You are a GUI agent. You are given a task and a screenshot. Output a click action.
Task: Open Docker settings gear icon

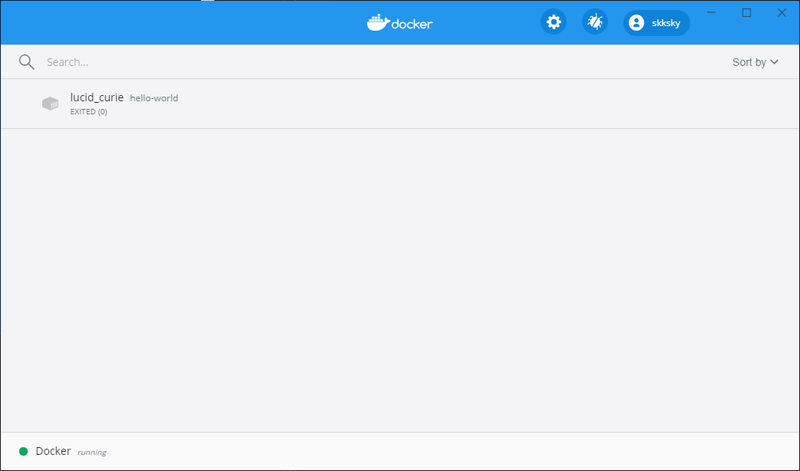click(554, 22)
